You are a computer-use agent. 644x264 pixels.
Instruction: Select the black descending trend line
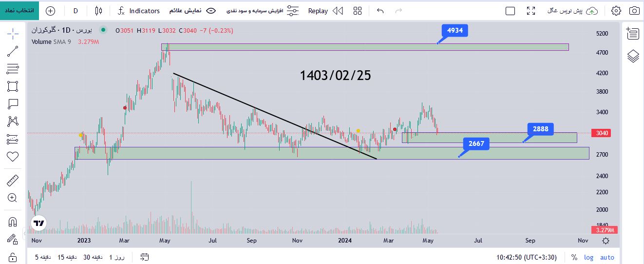(274, 116)
